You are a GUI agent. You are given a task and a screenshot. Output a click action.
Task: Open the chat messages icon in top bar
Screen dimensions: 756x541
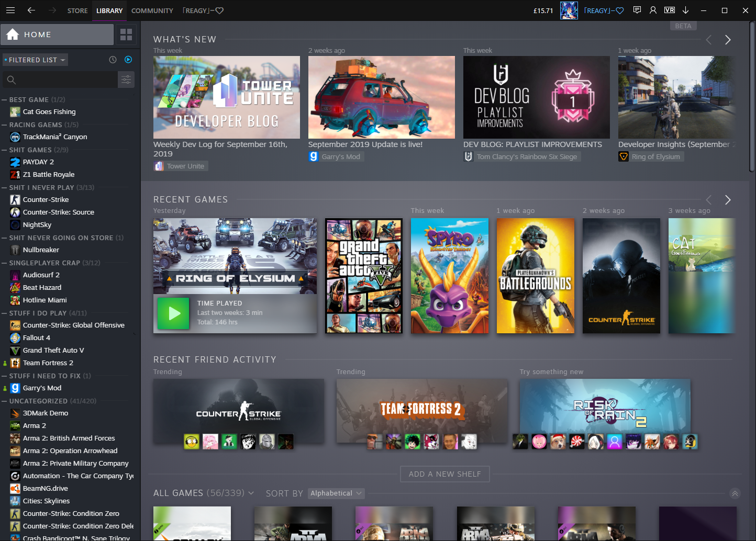pyautogui.click(x=637, y=10)
